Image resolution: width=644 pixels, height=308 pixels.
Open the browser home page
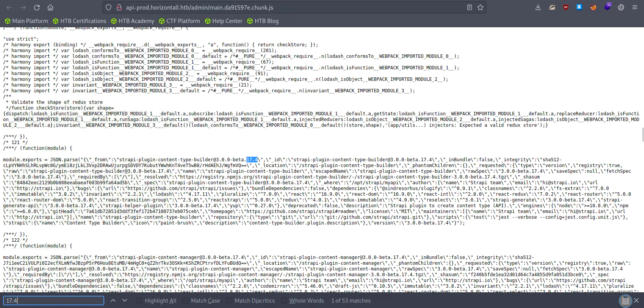point(50,8)
